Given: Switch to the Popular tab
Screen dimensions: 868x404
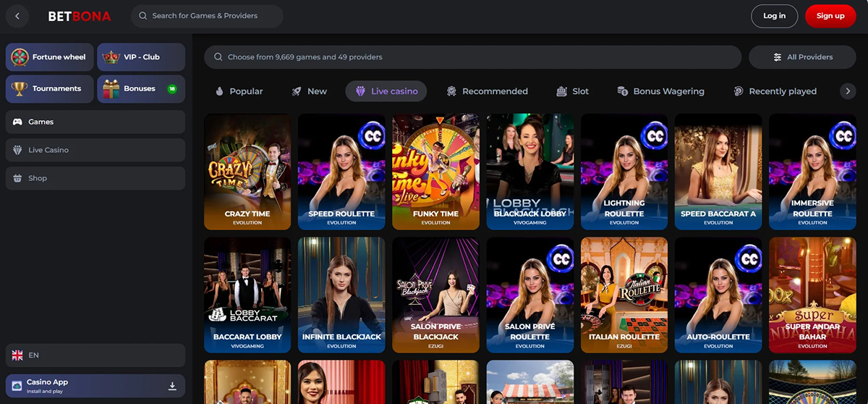Looking at the screenshot, I should (239, 91).
